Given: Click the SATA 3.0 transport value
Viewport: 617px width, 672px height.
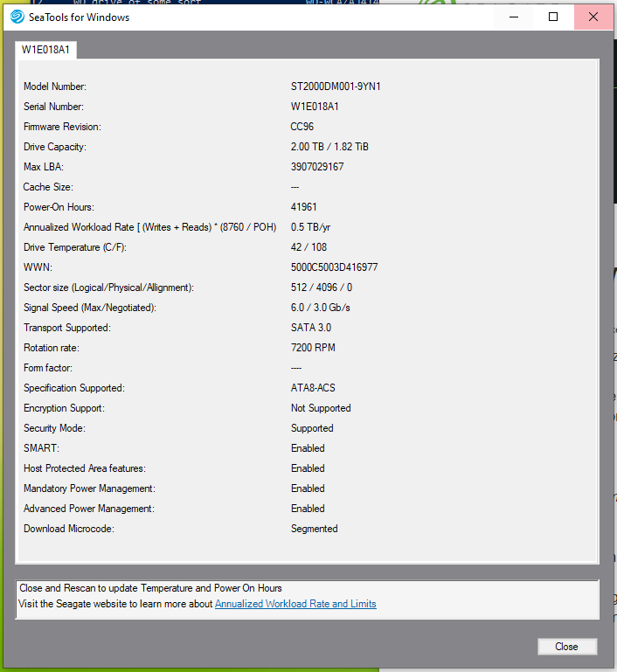Looking at the screenshot, I should pos(312,328).
